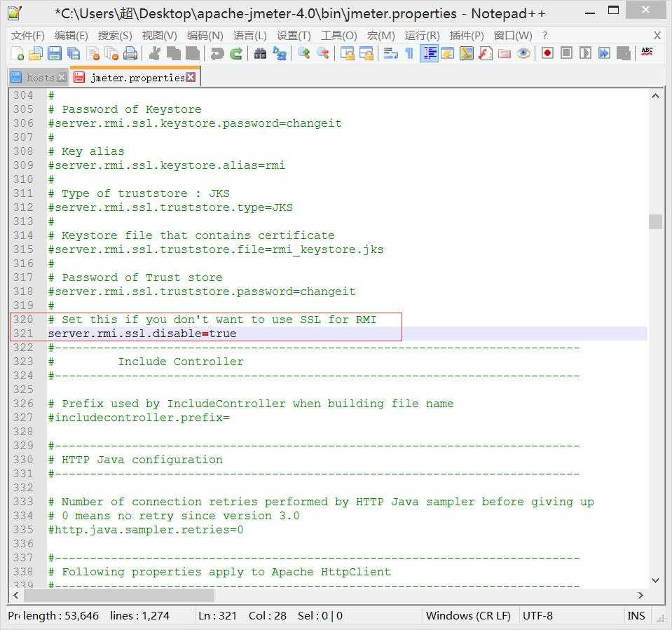The width and height of the screenshot is (672, 630).
Task: Open the 运行(R) menu
Action: pyautogui.click(x=422, y=36)
